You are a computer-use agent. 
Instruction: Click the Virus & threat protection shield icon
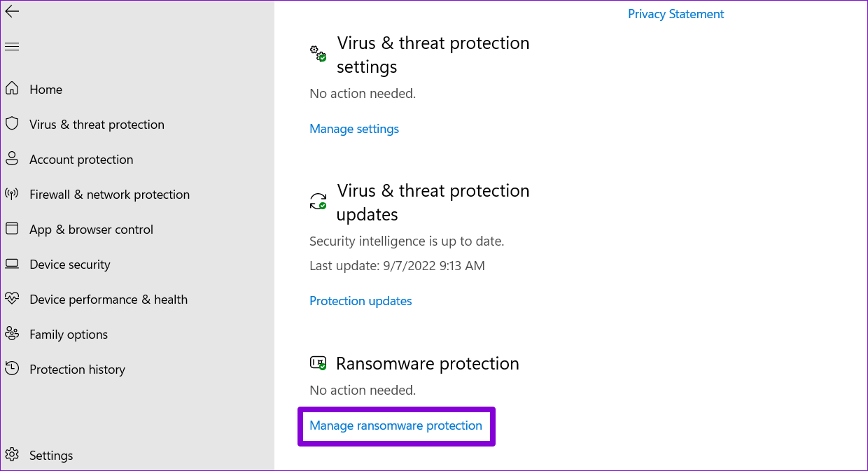point(12,124)
